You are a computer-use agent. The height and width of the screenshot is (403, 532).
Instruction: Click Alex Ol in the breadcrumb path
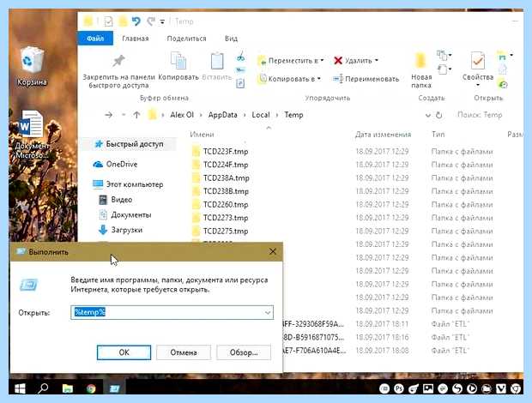[x=182, y=115]
